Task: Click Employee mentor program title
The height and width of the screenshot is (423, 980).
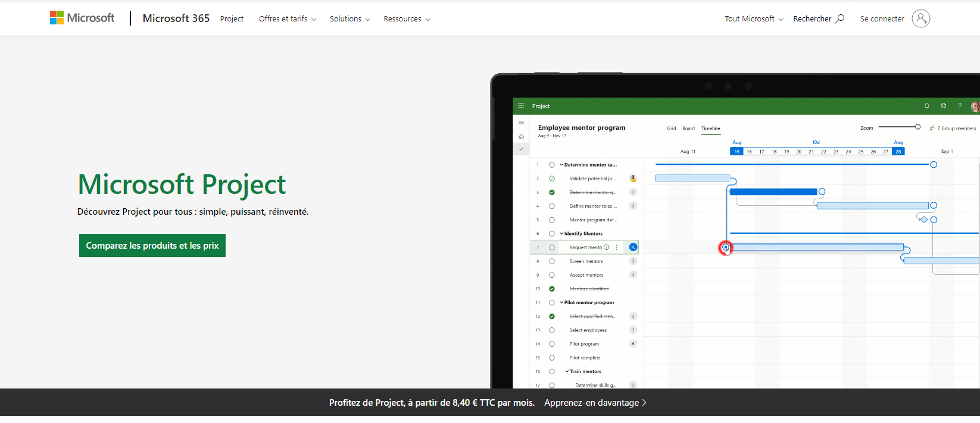Action: (582, 127)
